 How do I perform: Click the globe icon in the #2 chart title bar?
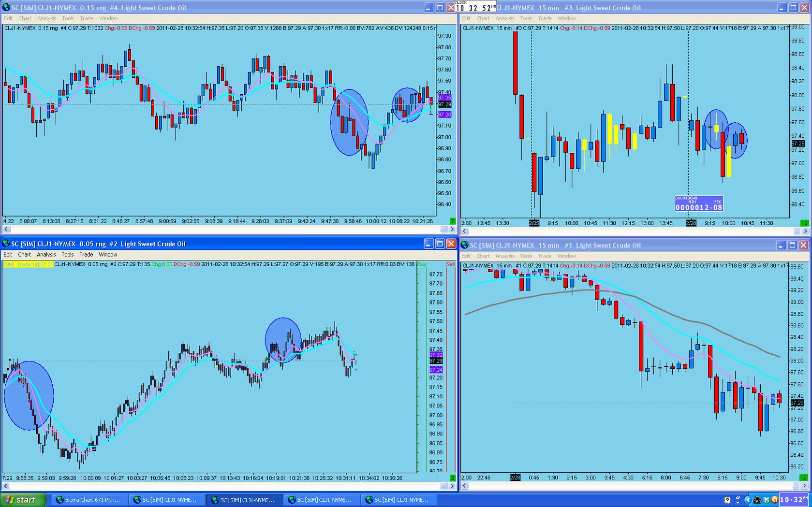(x=6, y=244)
